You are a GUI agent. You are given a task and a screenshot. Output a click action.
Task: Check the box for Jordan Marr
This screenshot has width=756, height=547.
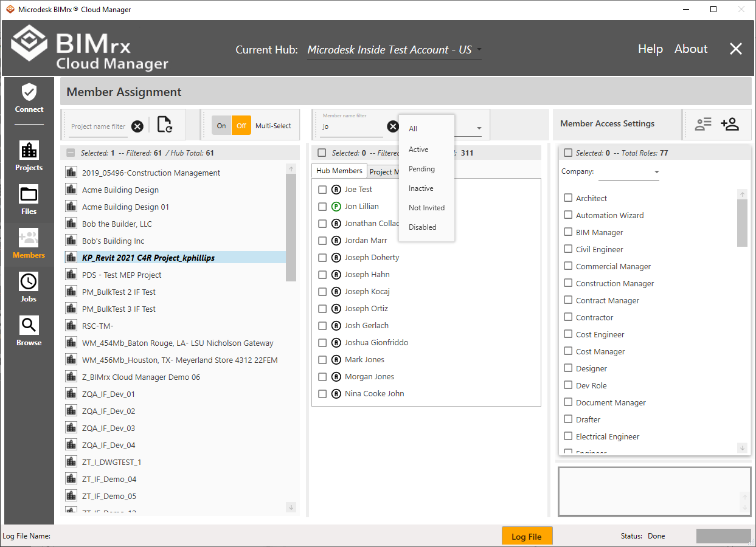tap(322, 241)
